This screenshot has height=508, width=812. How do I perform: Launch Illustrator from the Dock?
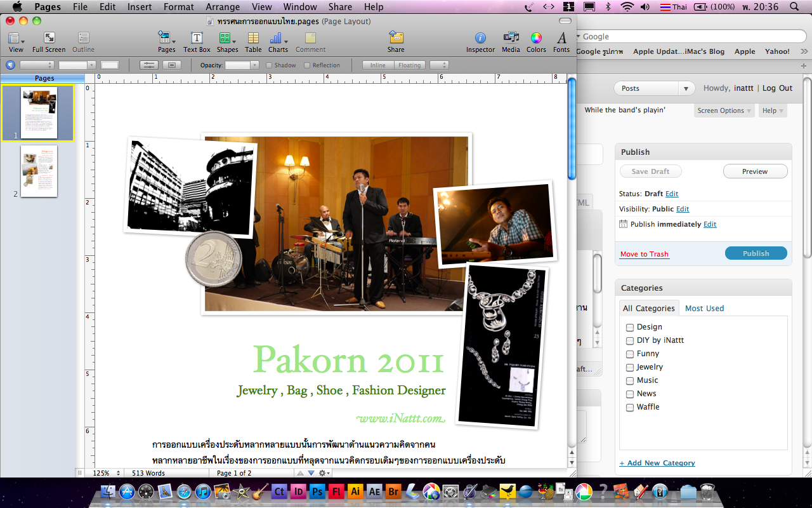(355, 491)
